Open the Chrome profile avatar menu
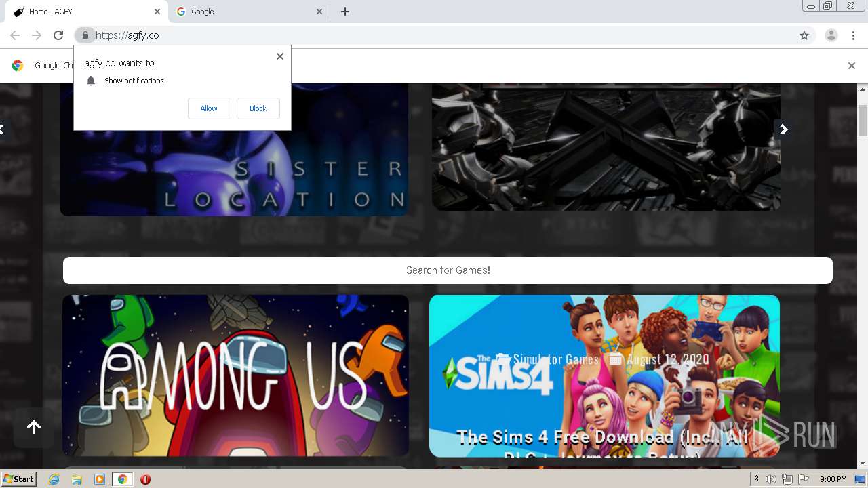The height and width of the screenshot is (488, 868). 831,35
